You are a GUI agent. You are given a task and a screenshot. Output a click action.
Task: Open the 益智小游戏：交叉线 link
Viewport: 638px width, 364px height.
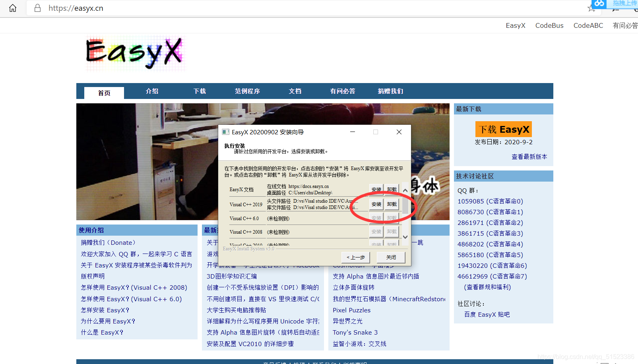(359, 344)
